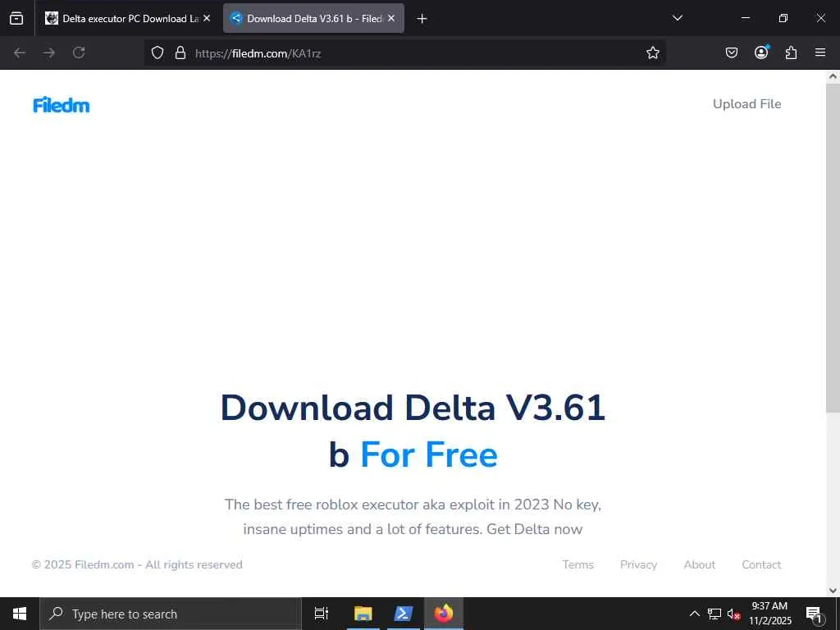
Task: Open File Explorer from the taskbar
Action: [363, 614]
